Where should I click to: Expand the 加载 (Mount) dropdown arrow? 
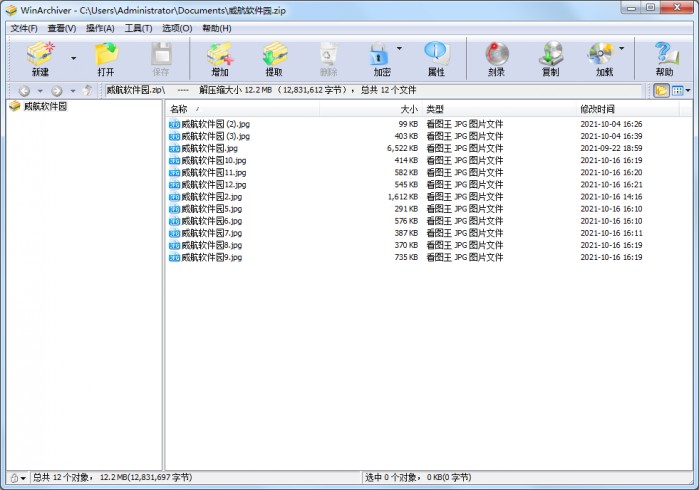[621, 48]
